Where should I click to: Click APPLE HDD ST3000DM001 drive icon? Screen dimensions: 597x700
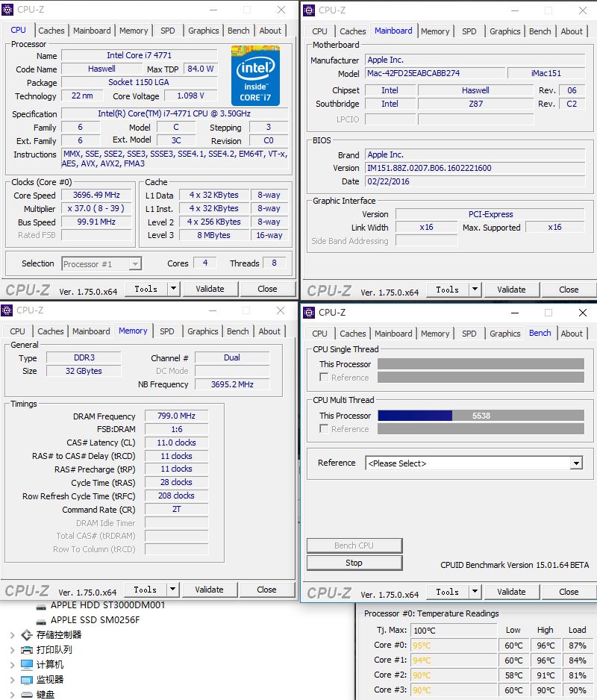coord(41,606)
